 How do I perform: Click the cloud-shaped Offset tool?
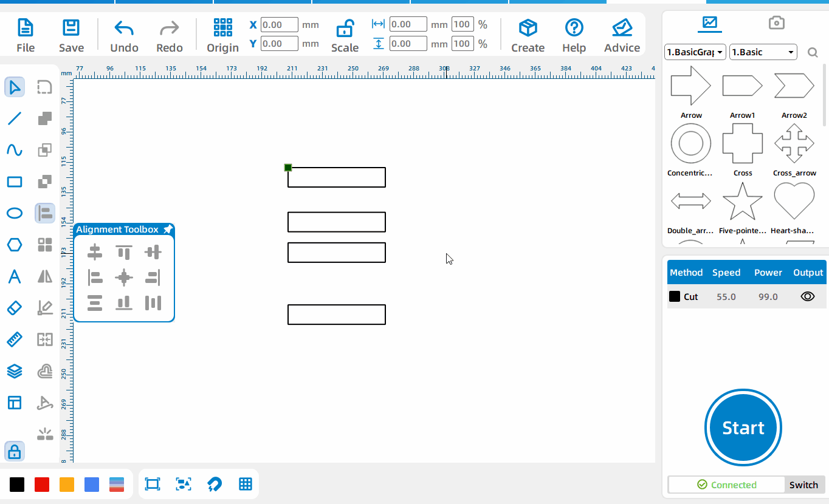[45, 371]
